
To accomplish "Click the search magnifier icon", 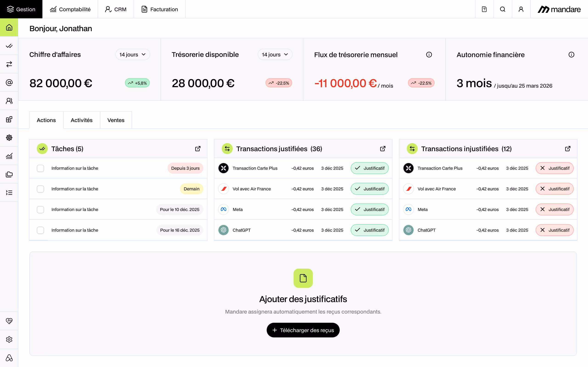I will [503, 9].
